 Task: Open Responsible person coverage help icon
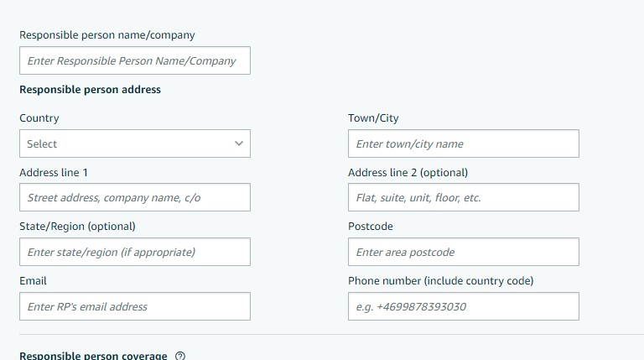pos(180,356)
